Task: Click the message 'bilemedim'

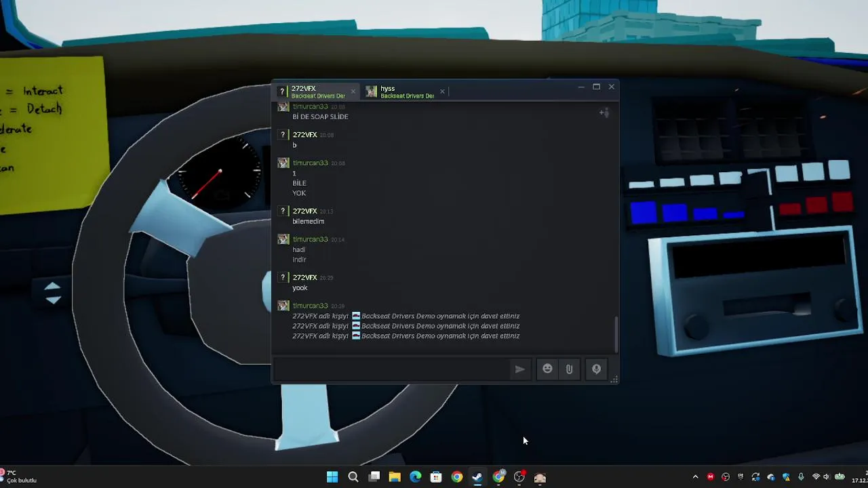Action: tap(309, 221)
